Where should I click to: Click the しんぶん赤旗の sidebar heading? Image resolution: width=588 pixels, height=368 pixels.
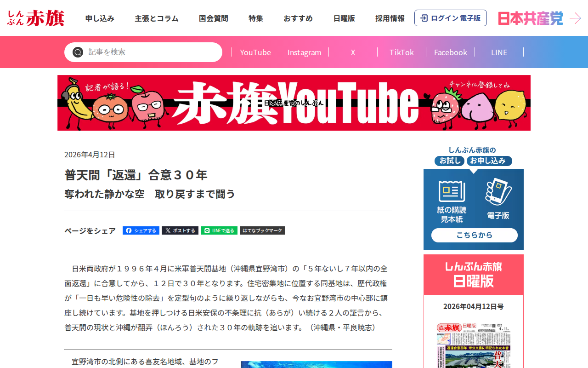[472, 150]
